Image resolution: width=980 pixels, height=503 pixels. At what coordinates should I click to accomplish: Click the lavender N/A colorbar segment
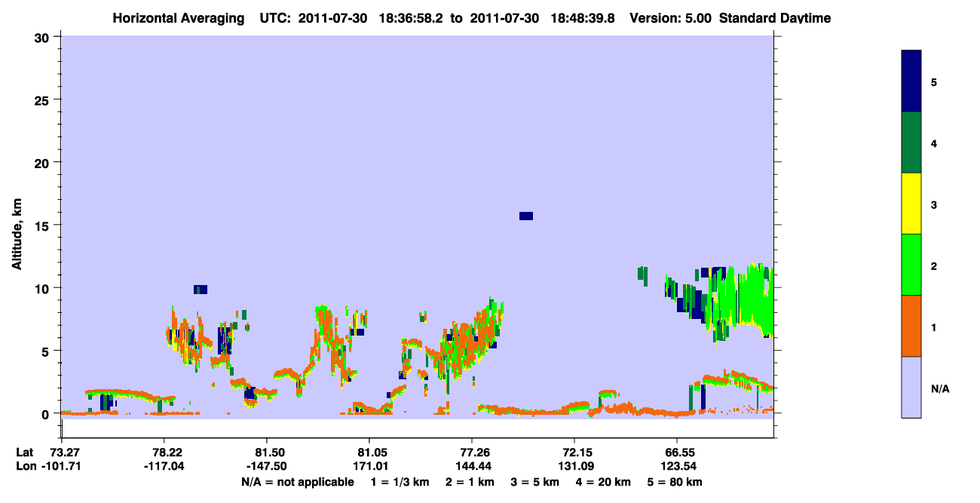pos(911,387)
